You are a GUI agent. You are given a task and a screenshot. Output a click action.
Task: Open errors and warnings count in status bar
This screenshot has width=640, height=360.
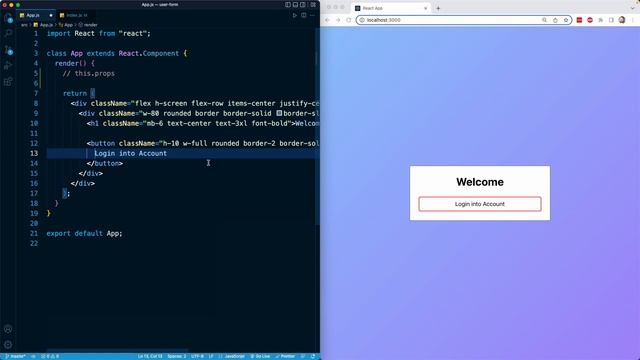coord(50,356)
